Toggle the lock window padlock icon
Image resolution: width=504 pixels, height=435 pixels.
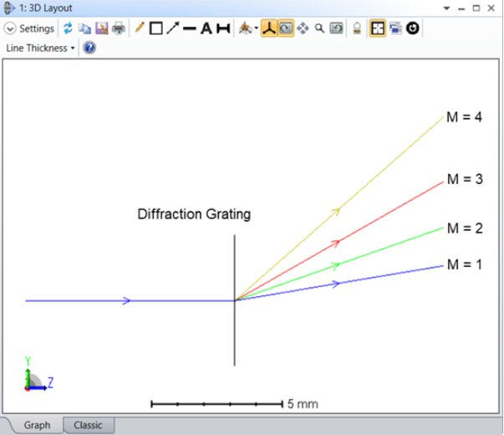click(x=356, y=28)
